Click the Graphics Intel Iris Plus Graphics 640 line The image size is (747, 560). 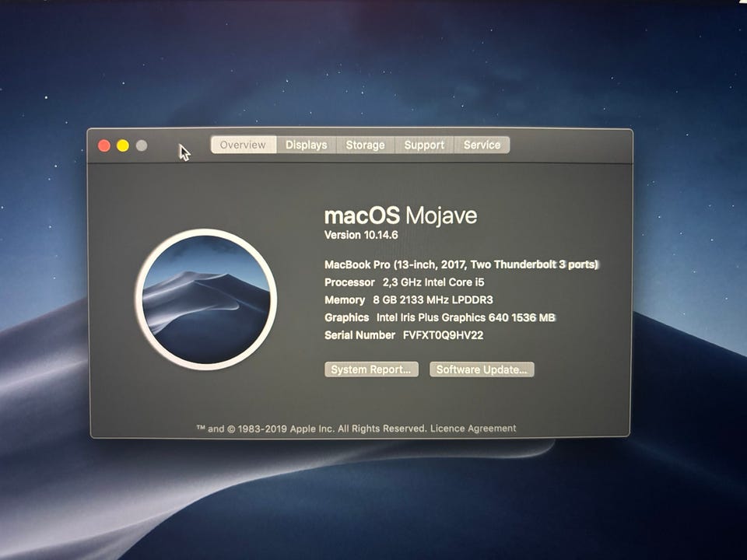[440, 317]
